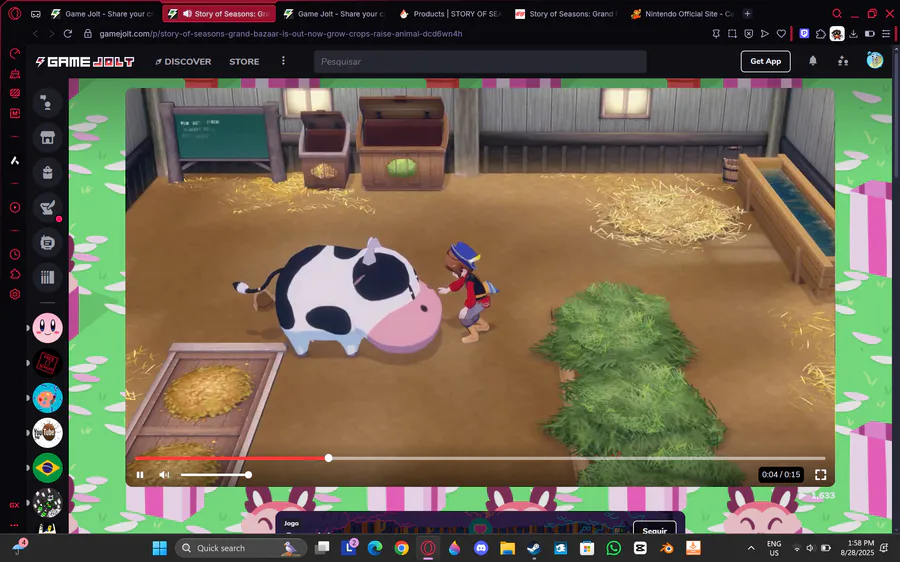Toggle the battery saver icon
Viewport: 900px width, 562px height.
pos(870,34)
